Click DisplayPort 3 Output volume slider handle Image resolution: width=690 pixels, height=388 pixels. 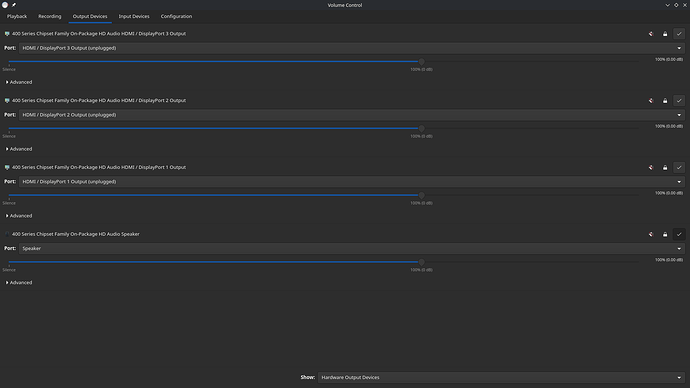(422, 62)
